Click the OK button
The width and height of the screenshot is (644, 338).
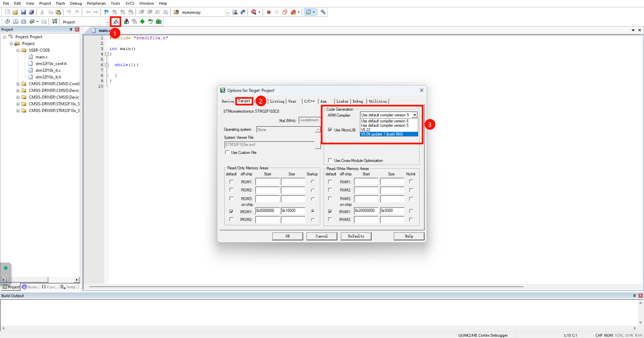[287, 236]
